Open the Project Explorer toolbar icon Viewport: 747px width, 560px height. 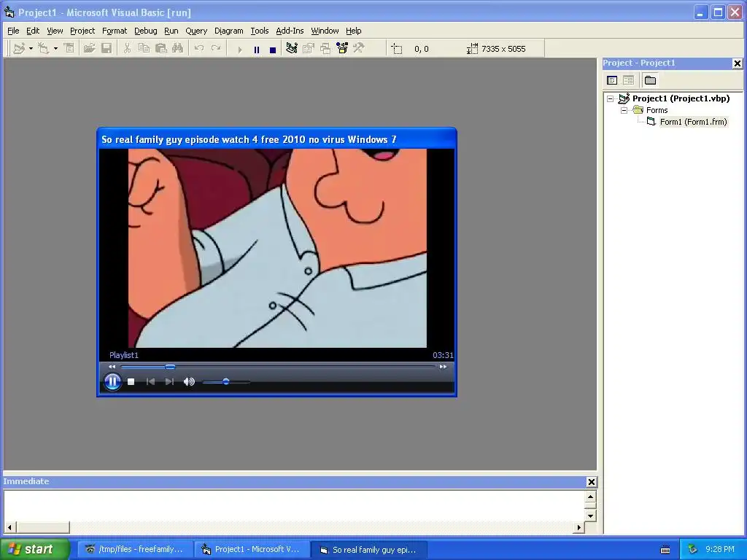[292, 48]
